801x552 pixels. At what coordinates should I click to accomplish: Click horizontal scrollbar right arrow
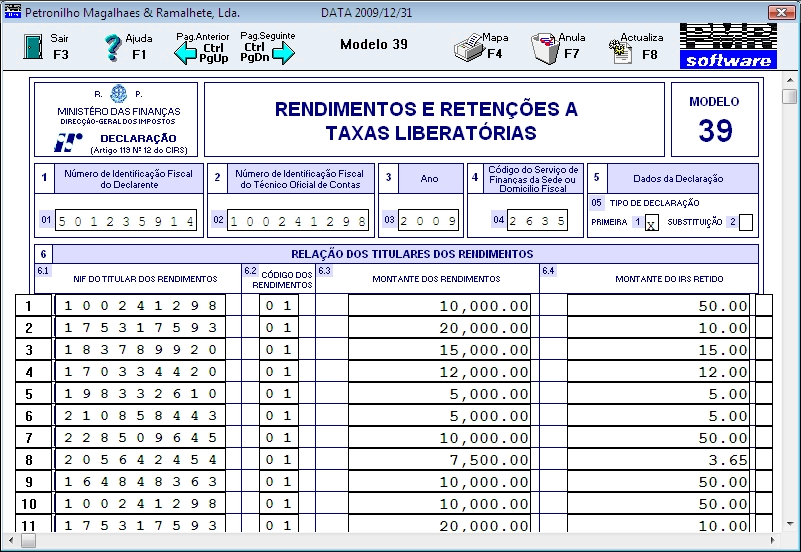773,540
